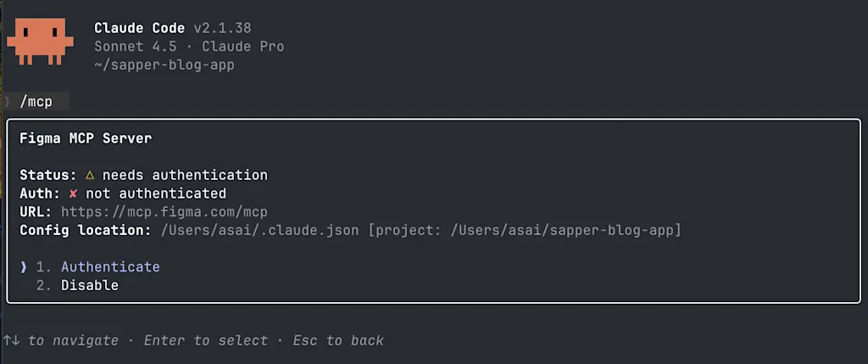Click the yellow warning triangle status icon
The height and width of the screenshot is (364, 868).
click(x=90, y=175)
